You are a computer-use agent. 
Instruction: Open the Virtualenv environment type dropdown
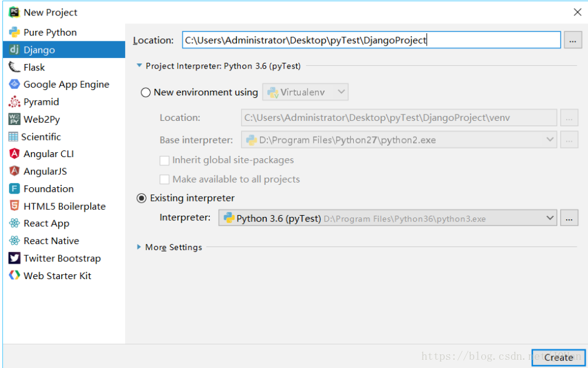click(x=305, y=92)
